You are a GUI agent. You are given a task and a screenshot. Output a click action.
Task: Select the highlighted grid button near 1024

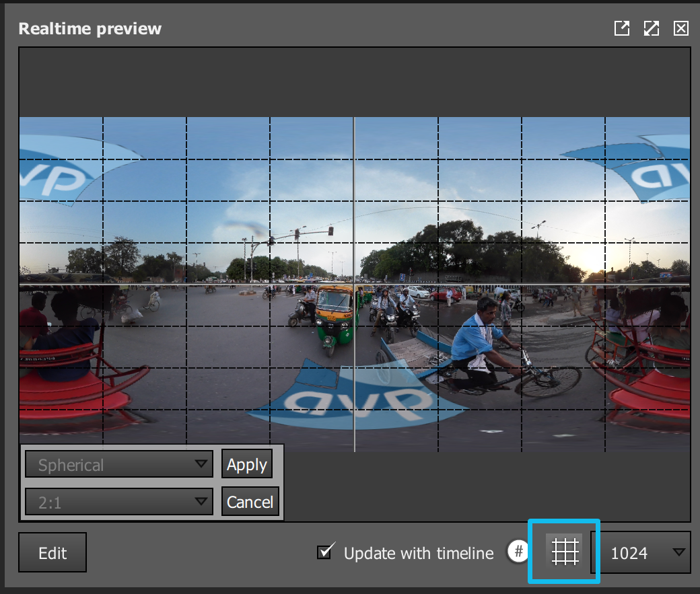tap(563, 552)
